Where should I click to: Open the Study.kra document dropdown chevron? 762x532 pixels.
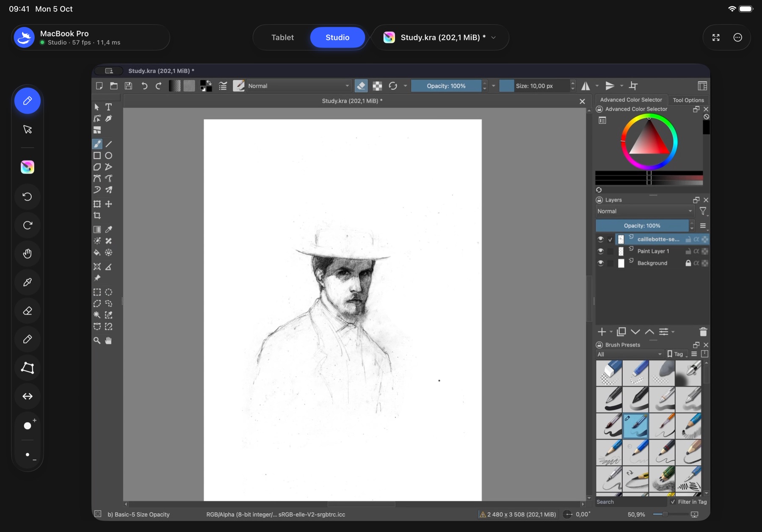[x=493, y=38]
